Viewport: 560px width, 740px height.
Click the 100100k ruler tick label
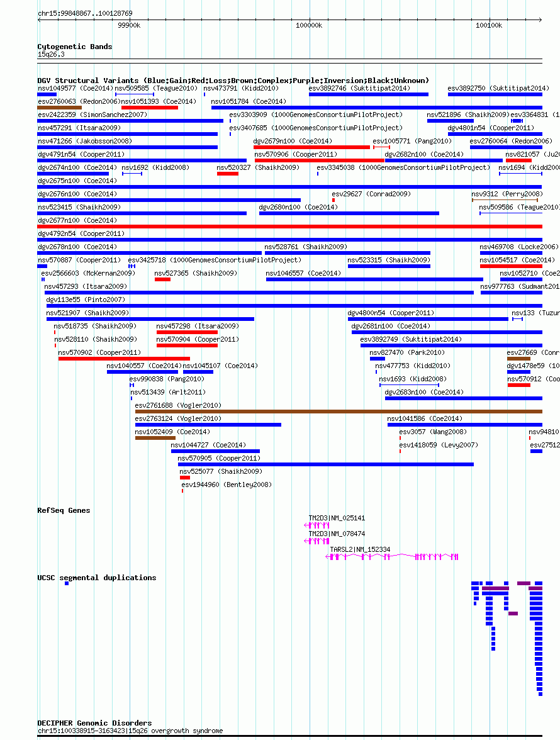point(489,25)
